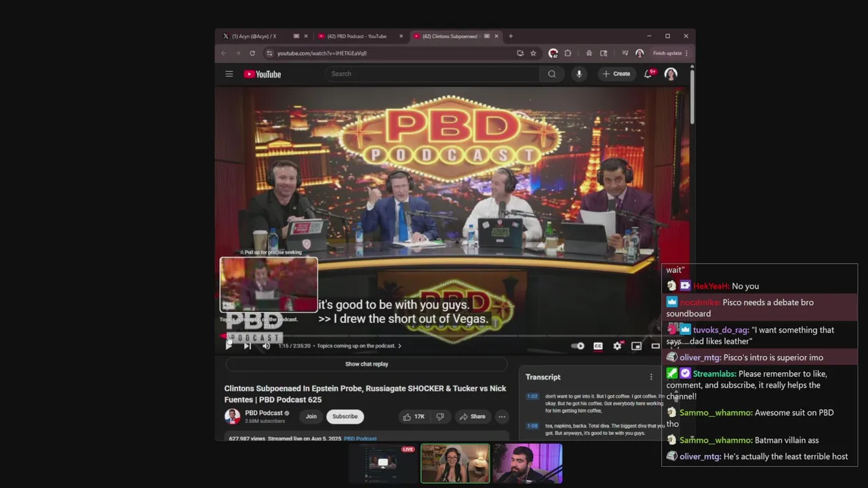Open PBD Podcast channel avatar
This screenshot has width=868, height=488.
click(x=232, y=416)
